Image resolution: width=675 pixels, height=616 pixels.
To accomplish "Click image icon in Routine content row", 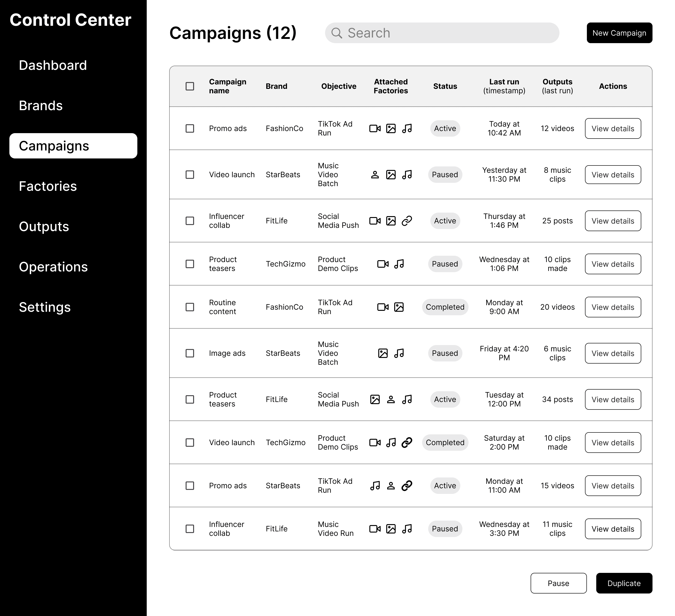I will coord(399,307).
